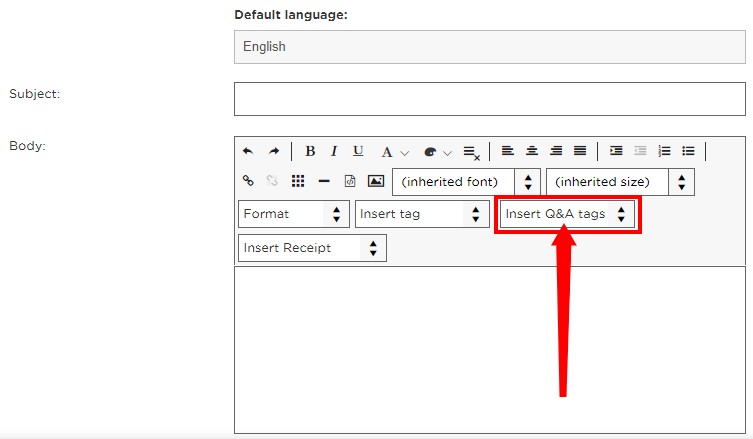753x439 pixels.
Task: Click the Subject input field
Action: pos(490,99)
